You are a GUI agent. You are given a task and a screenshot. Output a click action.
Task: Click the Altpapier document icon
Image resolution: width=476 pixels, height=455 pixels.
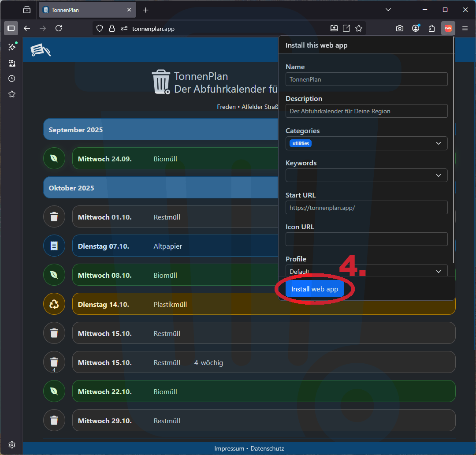54,246
